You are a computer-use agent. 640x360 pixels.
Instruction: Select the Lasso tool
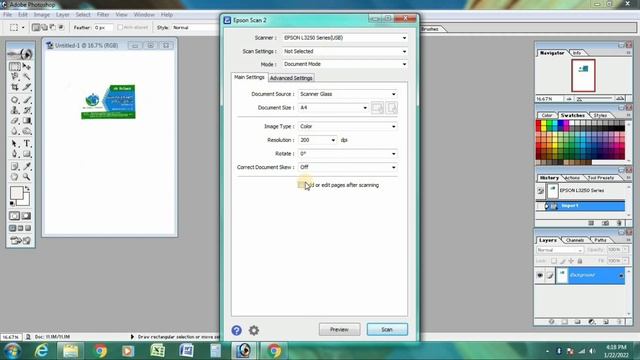(x=15, y=77)
